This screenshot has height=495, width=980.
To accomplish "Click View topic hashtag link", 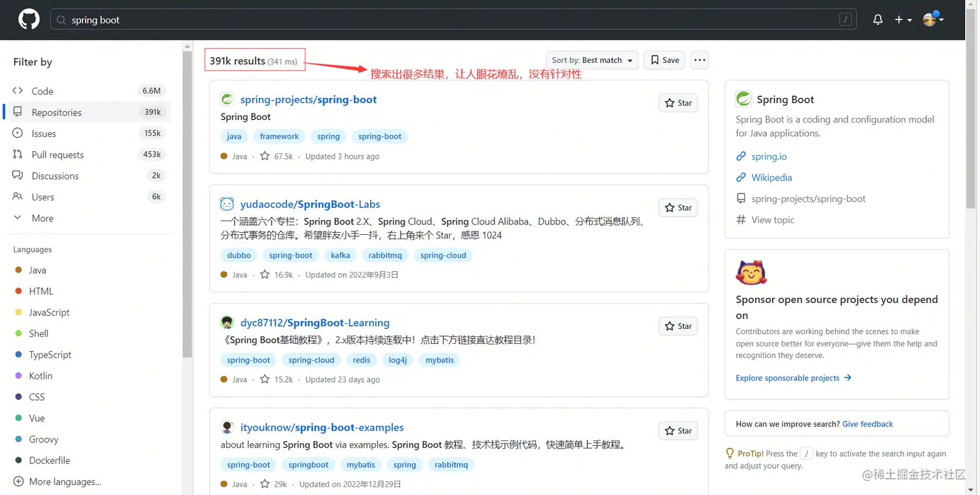I will (x=773, y=220).
